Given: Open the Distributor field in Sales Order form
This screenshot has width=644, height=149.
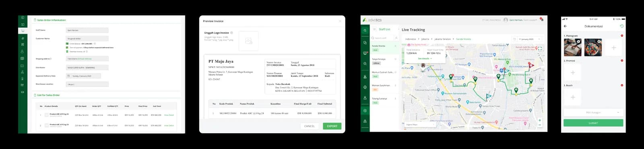Looking at the screenshot, I should 87,68.
